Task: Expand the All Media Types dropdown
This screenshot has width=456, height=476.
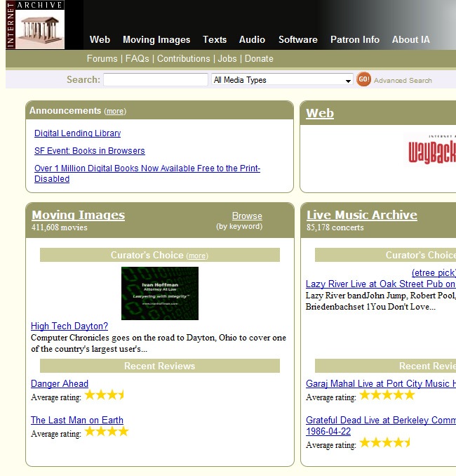Action: pos(282,80)
